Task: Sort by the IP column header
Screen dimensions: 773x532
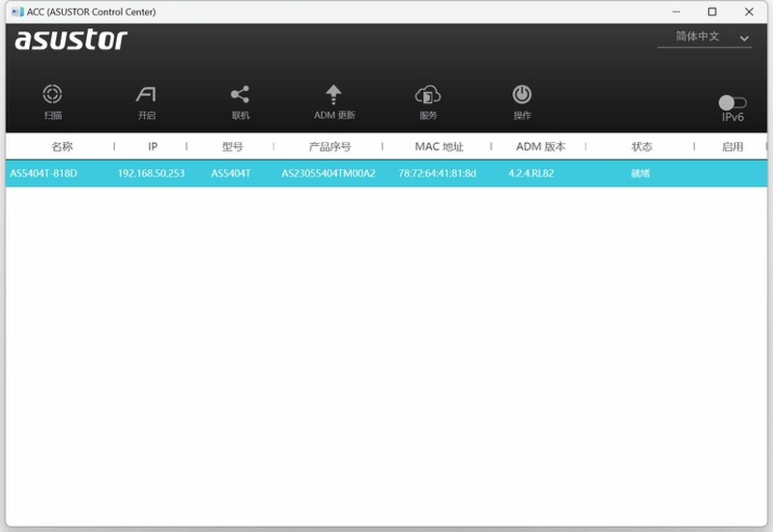Action: (x=153, y=147)
